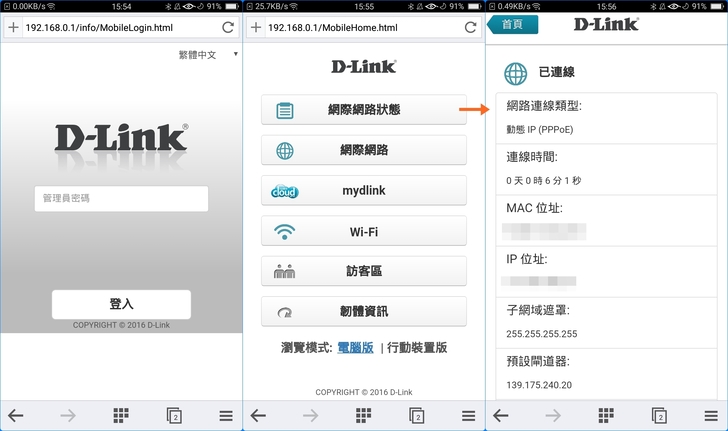Open the grid icon on MobileHome screen
This screenshot has height=431, width=728.
pos(364,415)
